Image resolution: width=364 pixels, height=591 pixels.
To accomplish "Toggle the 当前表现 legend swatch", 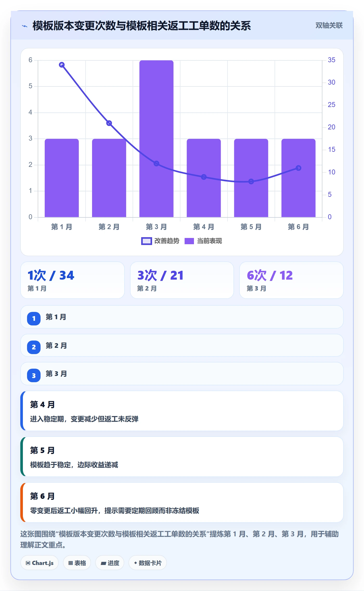I will 189,241.
